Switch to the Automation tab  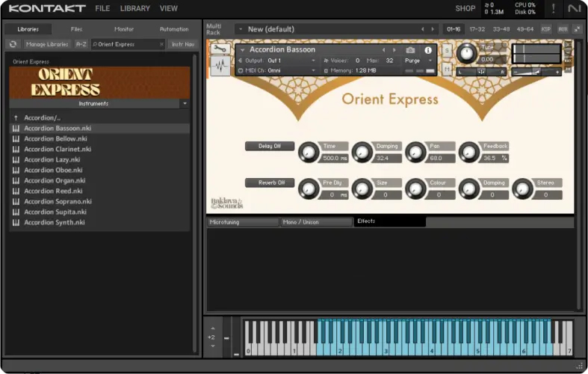pos(174,29)
